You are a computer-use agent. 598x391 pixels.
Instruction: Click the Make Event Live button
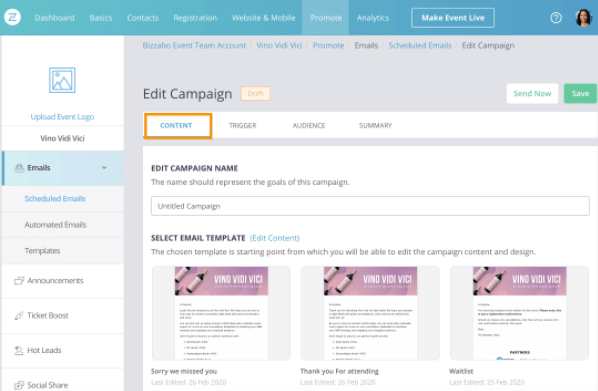(453, 18)
